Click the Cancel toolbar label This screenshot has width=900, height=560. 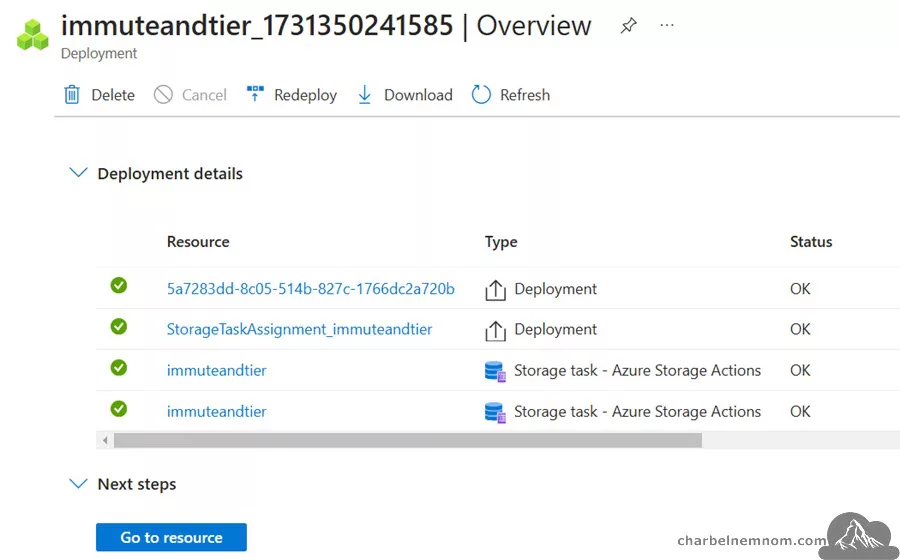coord(204,95)
